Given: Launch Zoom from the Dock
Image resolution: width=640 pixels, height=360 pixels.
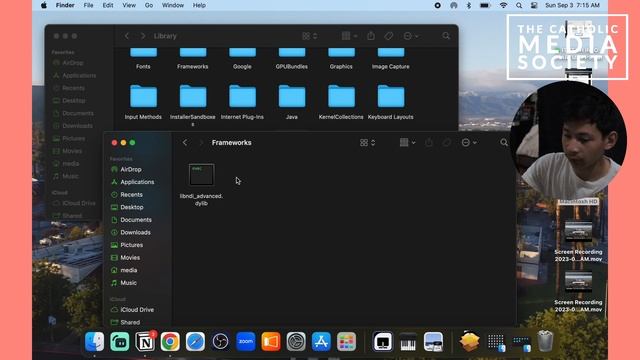Looking at the screenshot, I should click(x=246, y=341).
